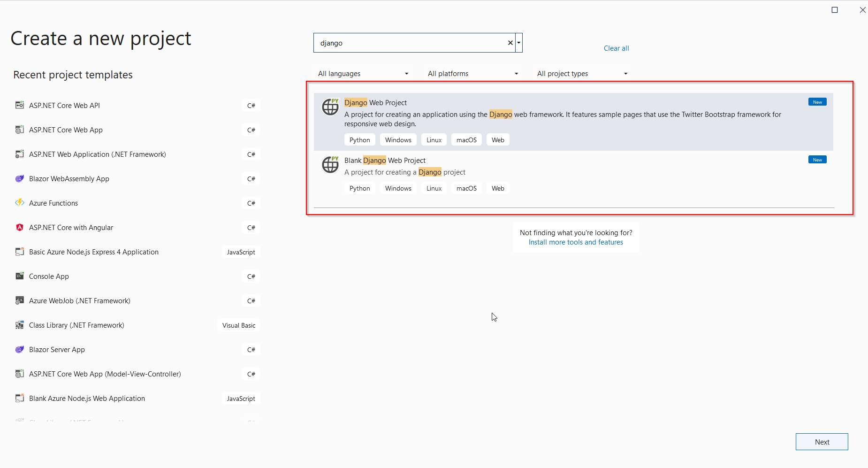Click the JavaScript tag beside Blank Azure Node.js
868x468 pixels.
pyautogui.click(x=241, y=399)
